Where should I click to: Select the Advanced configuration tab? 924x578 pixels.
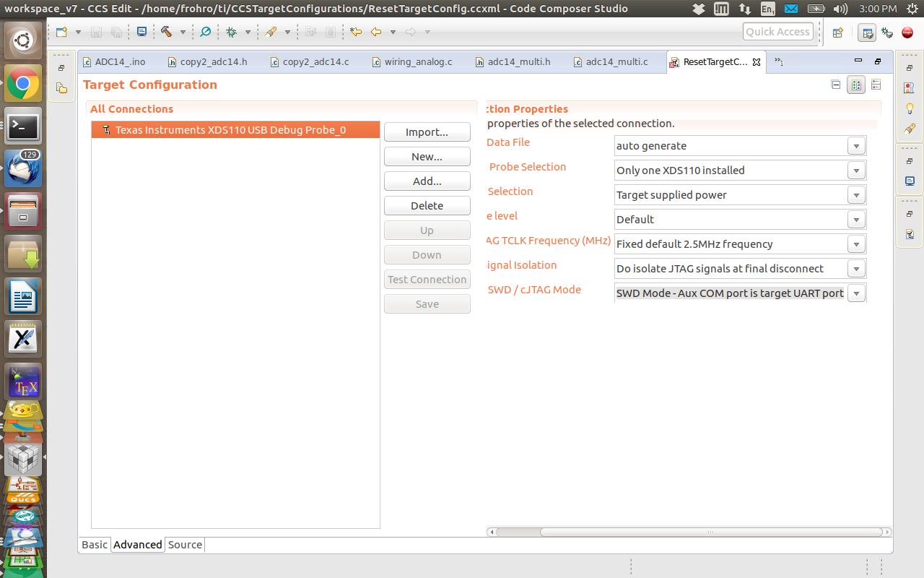click(x=137, y=545)
